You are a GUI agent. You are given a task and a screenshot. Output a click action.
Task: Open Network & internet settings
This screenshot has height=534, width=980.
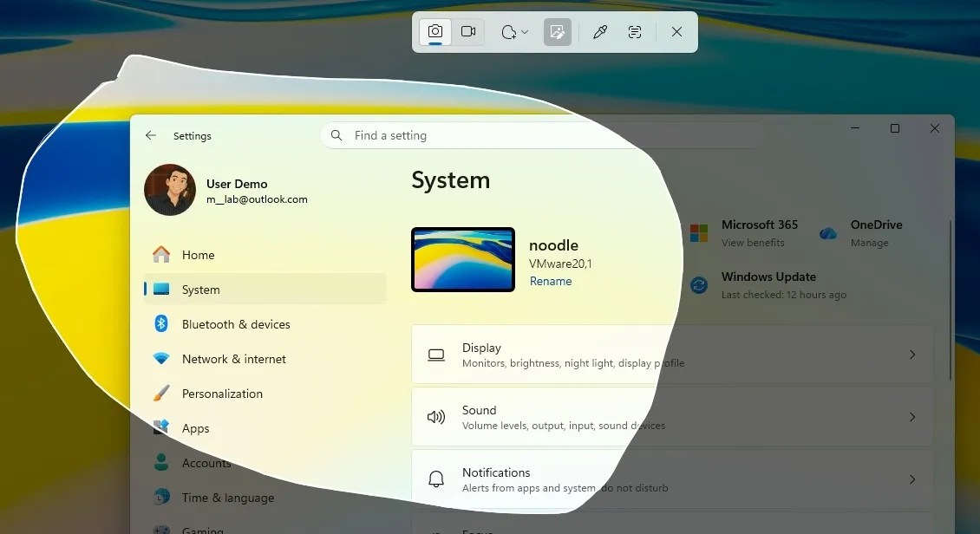pyautogui.click(x=265, y=359)
